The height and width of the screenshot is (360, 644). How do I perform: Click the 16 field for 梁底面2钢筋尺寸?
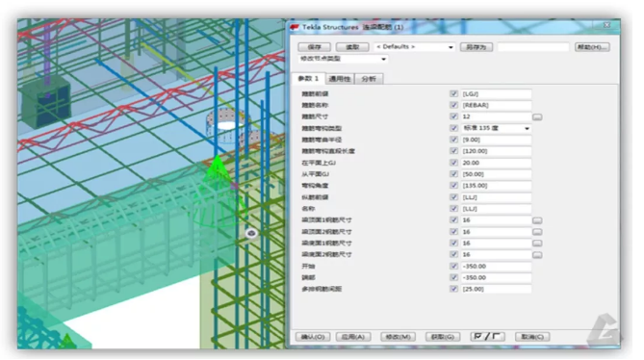point(496,255)
